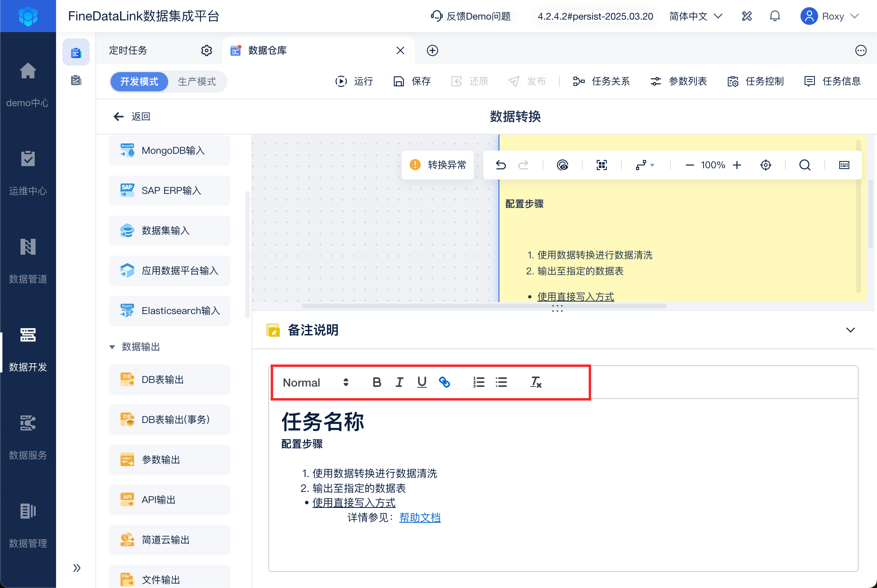
Task: Select DB表输出(事务) operator
Action: (x=170, y=420)
